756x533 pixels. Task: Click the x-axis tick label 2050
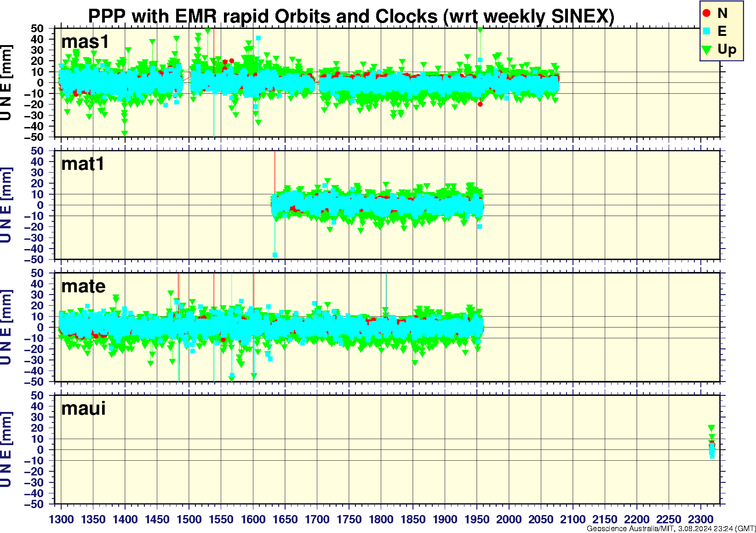point(541,519)
